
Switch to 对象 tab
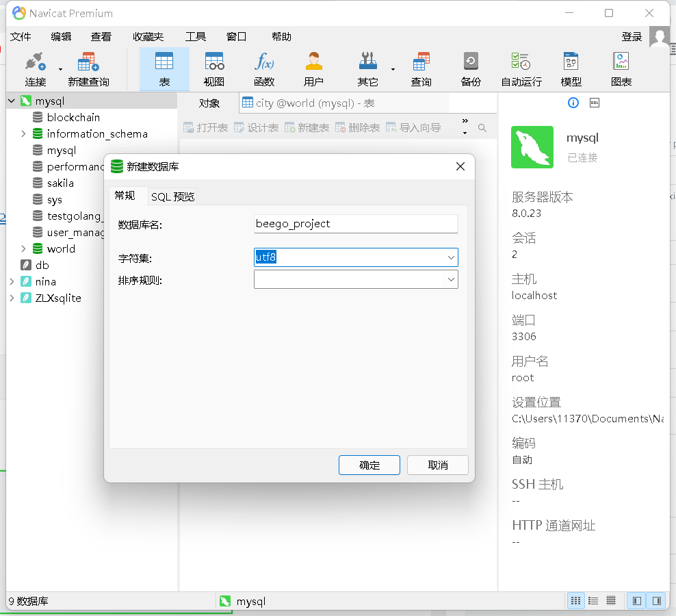click(209, 103)
